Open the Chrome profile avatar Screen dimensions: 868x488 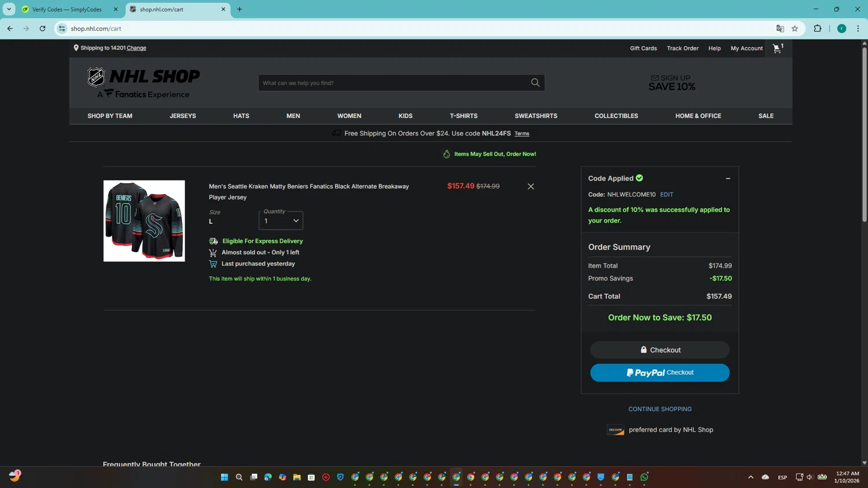841,28
